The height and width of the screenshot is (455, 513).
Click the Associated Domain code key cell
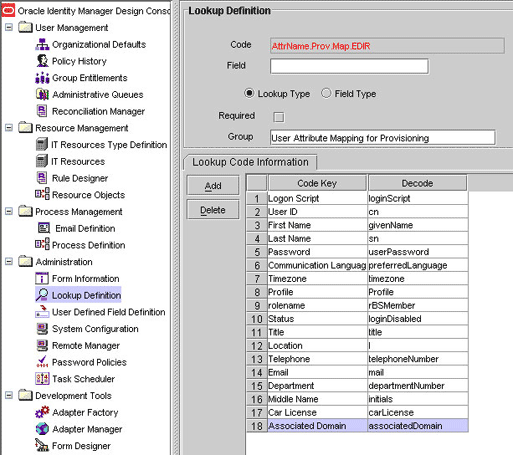(317, 426)
